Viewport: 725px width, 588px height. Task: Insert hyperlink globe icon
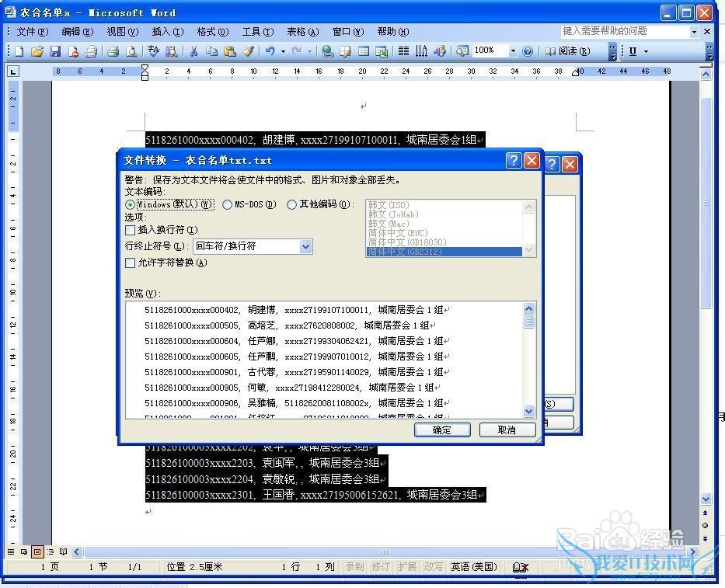coord(327,50)
